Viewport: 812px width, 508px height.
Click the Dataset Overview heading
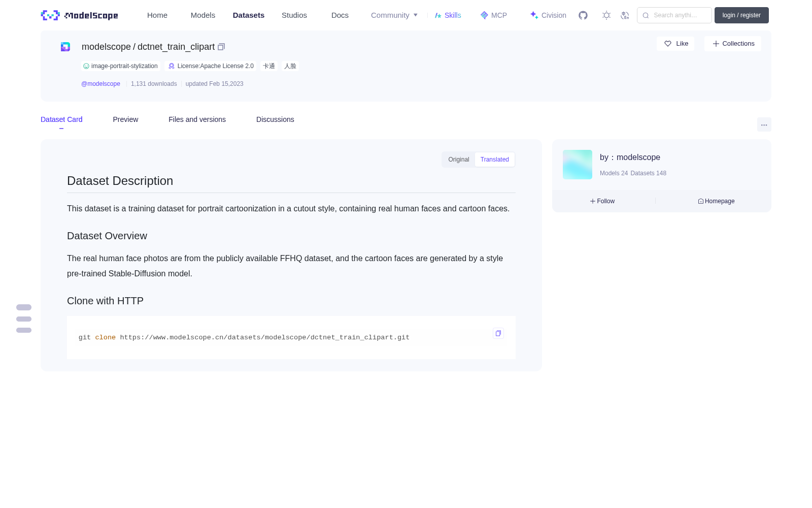tap(107, 236)
